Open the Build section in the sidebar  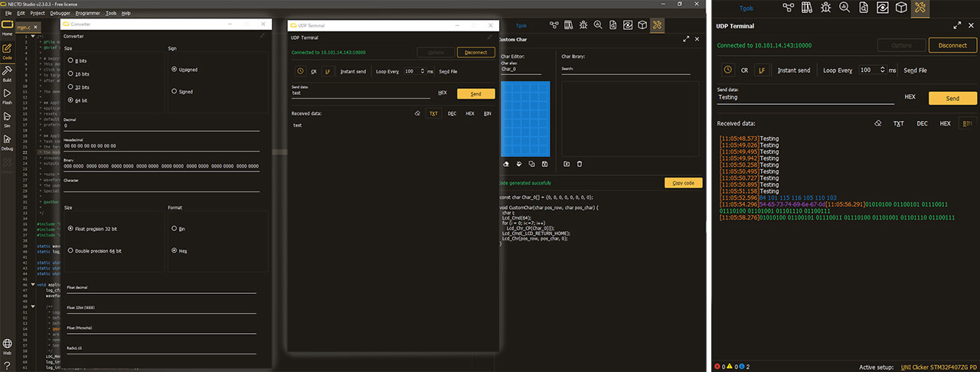7,73
